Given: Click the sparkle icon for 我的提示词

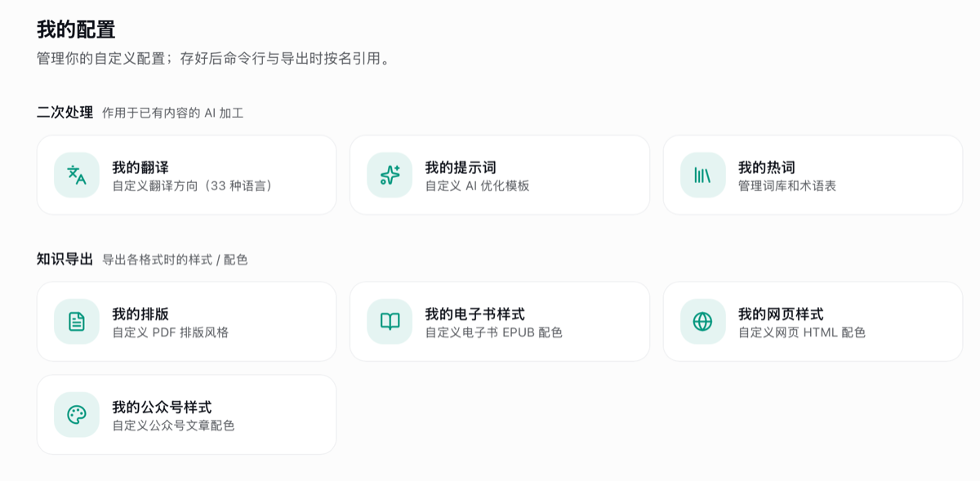Looking at the screenshot, I should coord(390,175).
